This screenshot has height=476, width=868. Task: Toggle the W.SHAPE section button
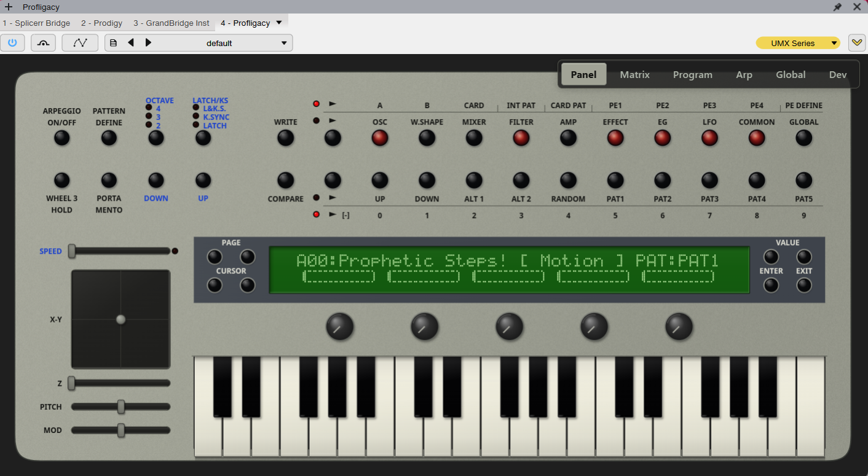tap(427, 138)
